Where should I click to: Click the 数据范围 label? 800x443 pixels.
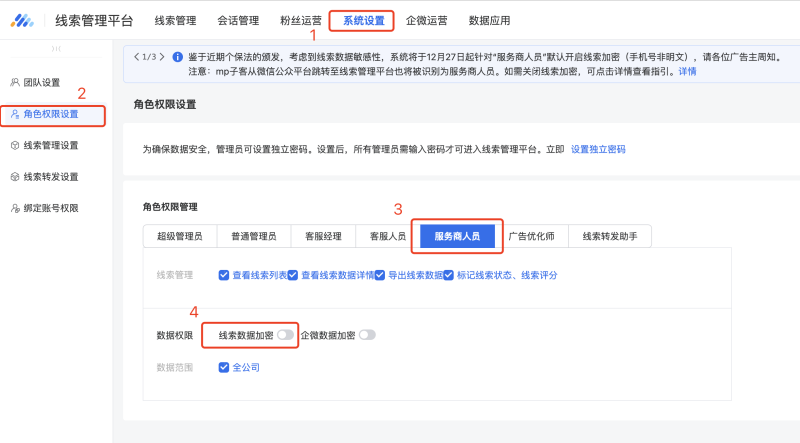click(174, 367)
